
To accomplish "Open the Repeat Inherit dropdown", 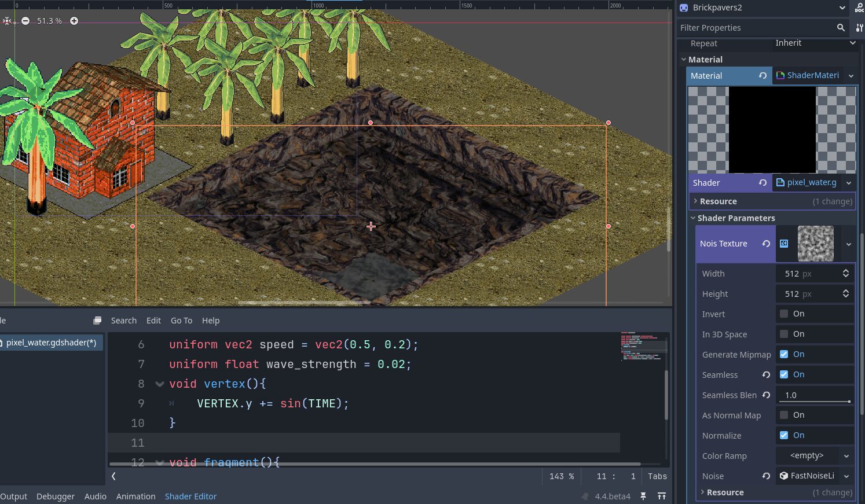I will point(815,43).
